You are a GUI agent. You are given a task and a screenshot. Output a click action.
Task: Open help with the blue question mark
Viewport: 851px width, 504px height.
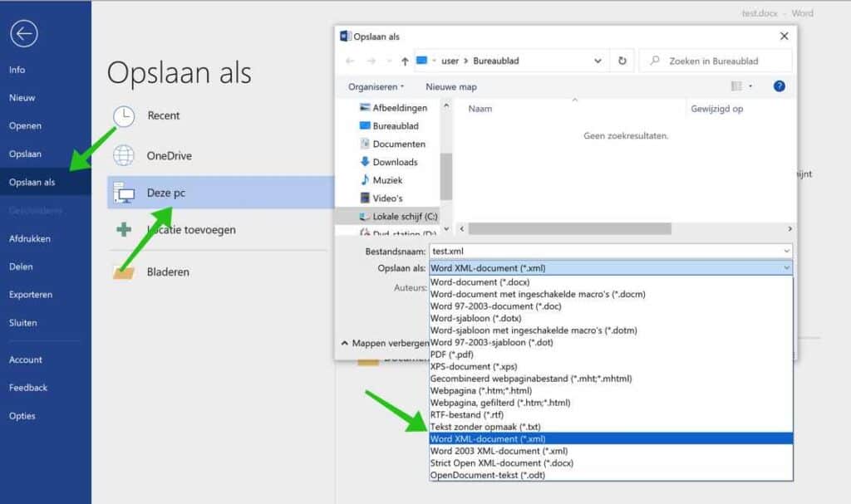coord(779,86)
